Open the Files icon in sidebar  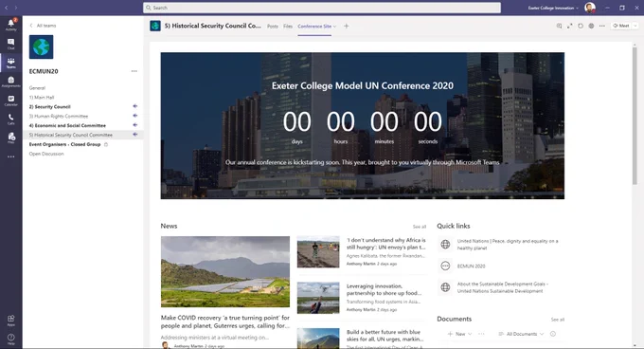tap(11, 138)
